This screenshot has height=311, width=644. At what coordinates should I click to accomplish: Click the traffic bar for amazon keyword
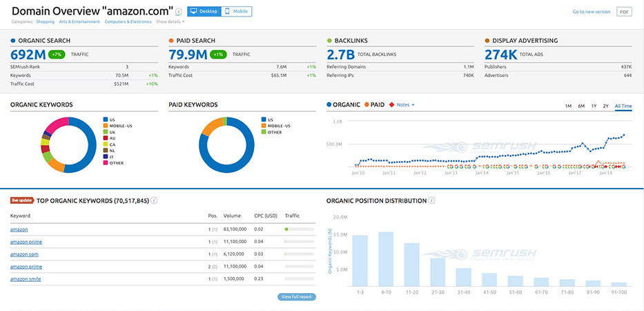tap(300, 229)
